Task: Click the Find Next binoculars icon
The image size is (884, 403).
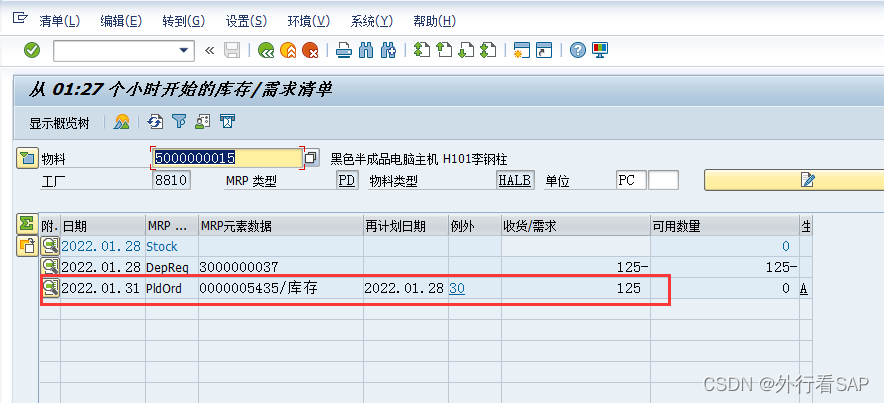Action: pyautogui.click(x=388, y=50)
